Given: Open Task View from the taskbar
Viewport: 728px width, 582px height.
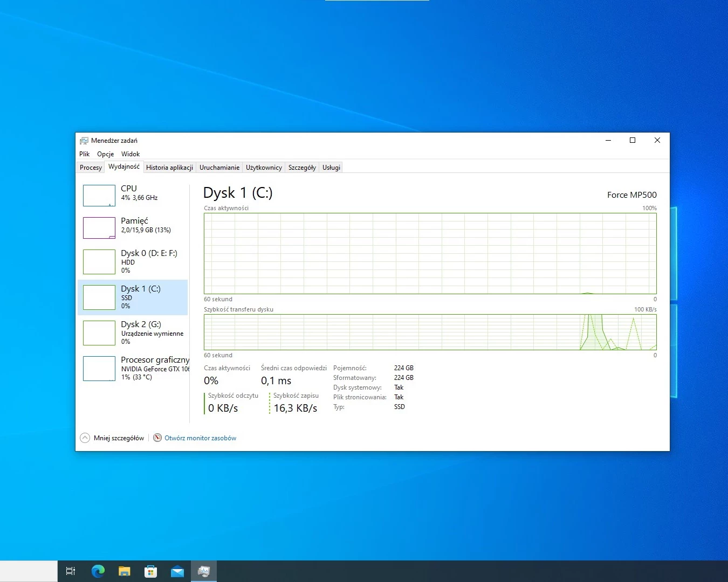Looking at the screenshot, I should 70,571.
